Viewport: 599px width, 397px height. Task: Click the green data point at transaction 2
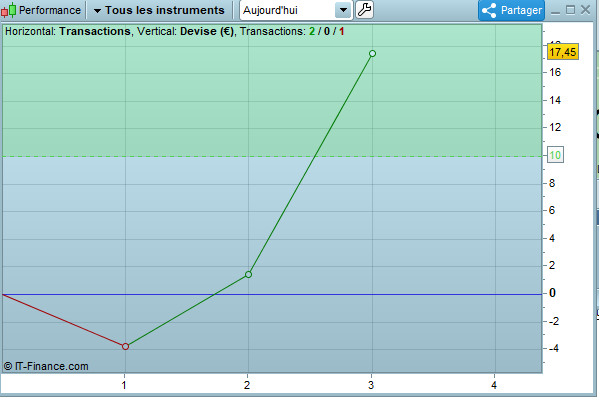[248, 274]
